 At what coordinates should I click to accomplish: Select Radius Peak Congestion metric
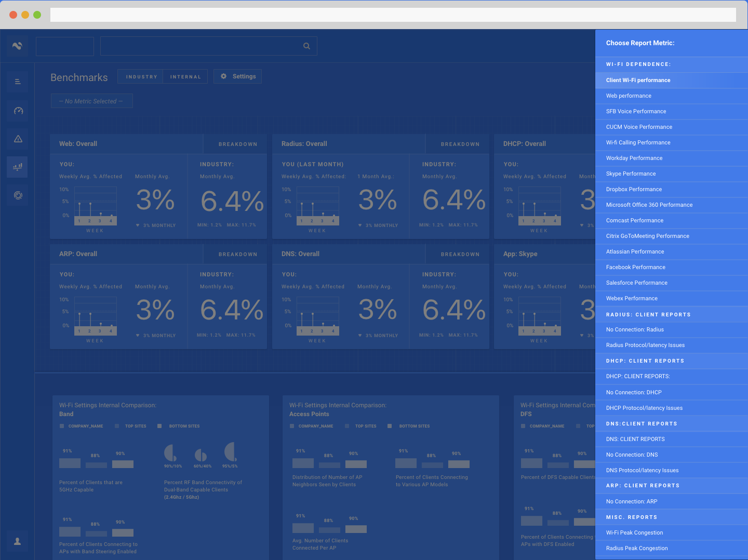point(672,548)
